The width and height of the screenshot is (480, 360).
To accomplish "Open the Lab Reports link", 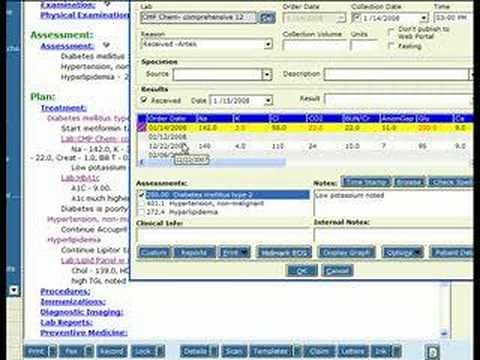I will click(66, 323).
